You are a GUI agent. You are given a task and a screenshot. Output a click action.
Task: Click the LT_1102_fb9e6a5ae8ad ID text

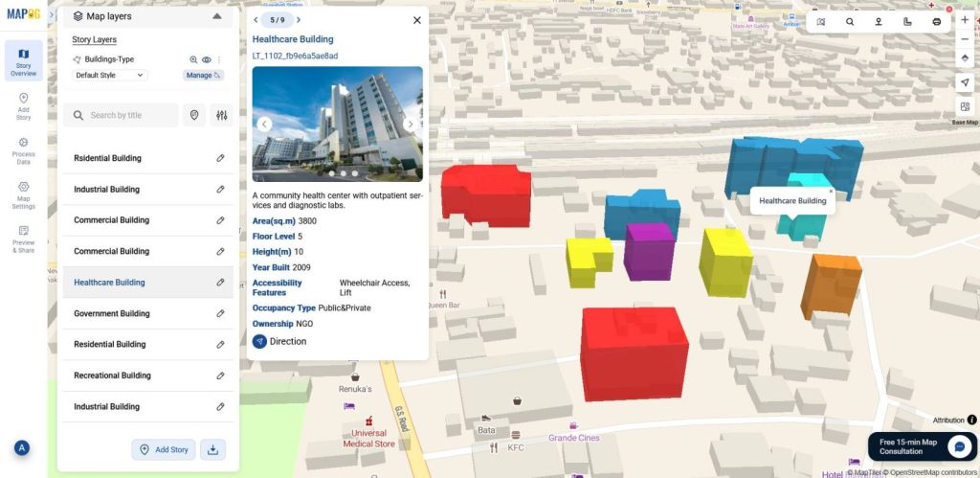[x=295, y=56]
